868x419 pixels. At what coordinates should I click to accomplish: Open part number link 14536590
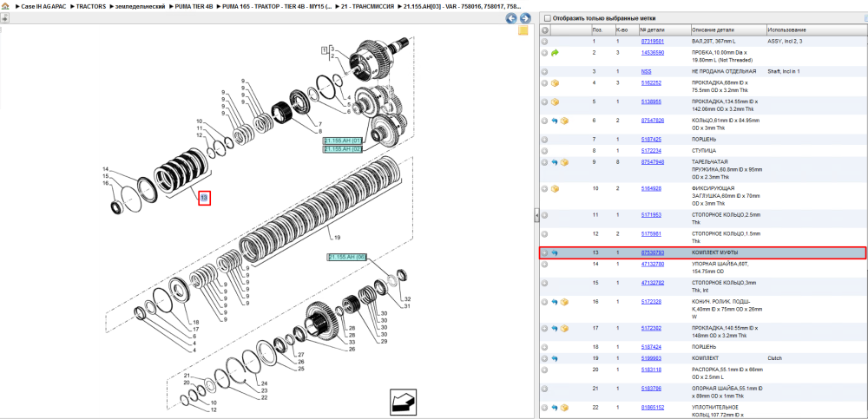pos(653,53)
